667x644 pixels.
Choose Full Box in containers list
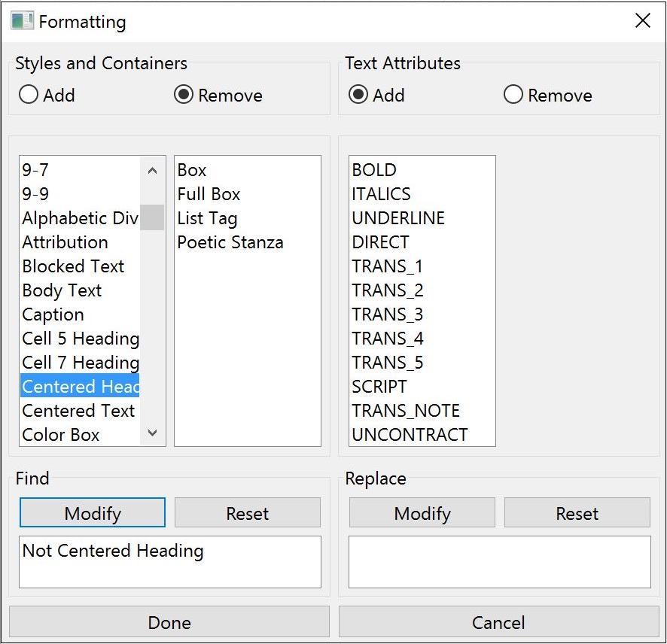coord(209,194)
